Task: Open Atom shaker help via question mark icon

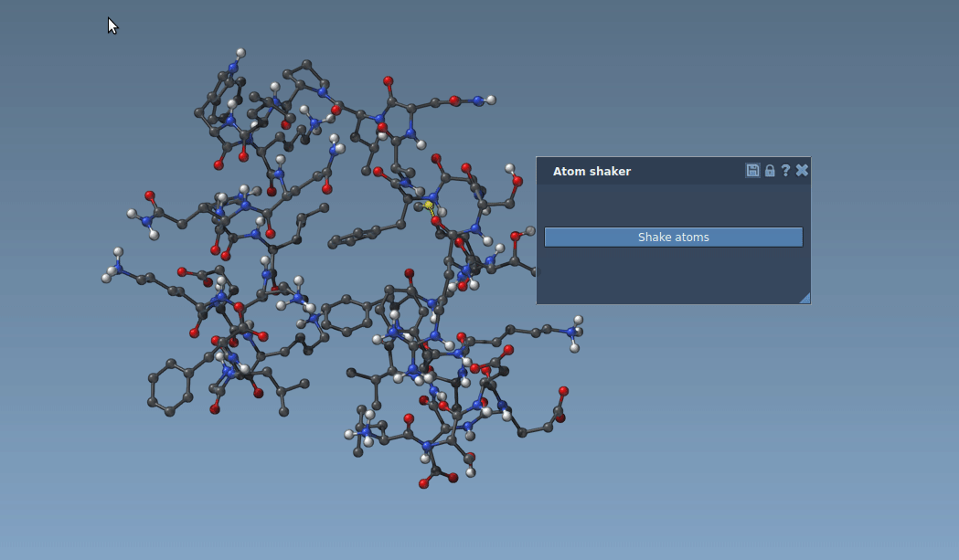Action: coord(785,170)
